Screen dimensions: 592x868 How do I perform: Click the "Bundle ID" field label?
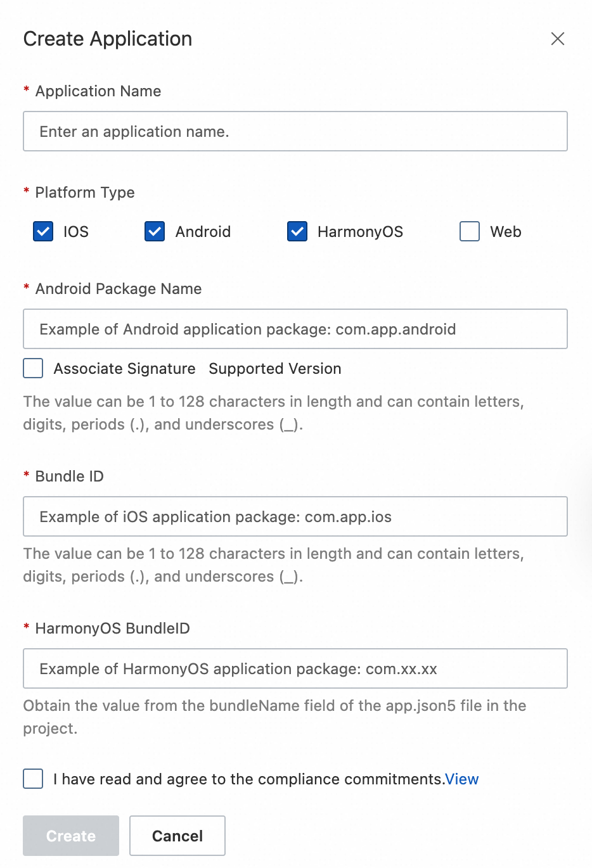tap(70, 476)
